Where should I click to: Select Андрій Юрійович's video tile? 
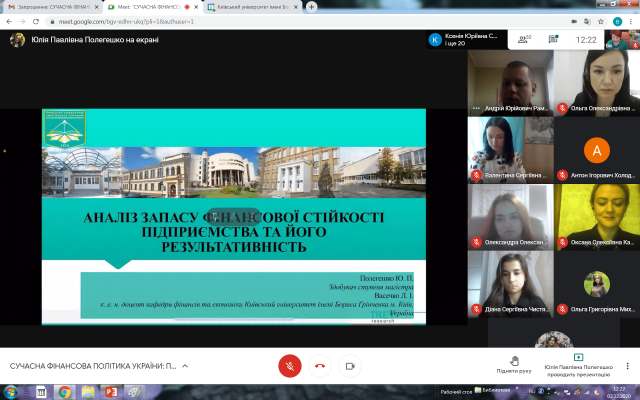click(x=510, y=80)
